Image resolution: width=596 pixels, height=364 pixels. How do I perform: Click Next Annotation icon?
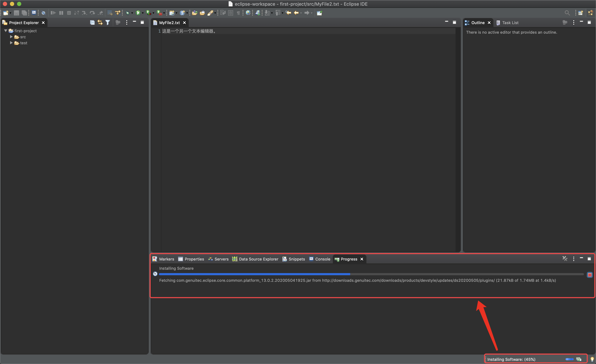click(267, 13)
